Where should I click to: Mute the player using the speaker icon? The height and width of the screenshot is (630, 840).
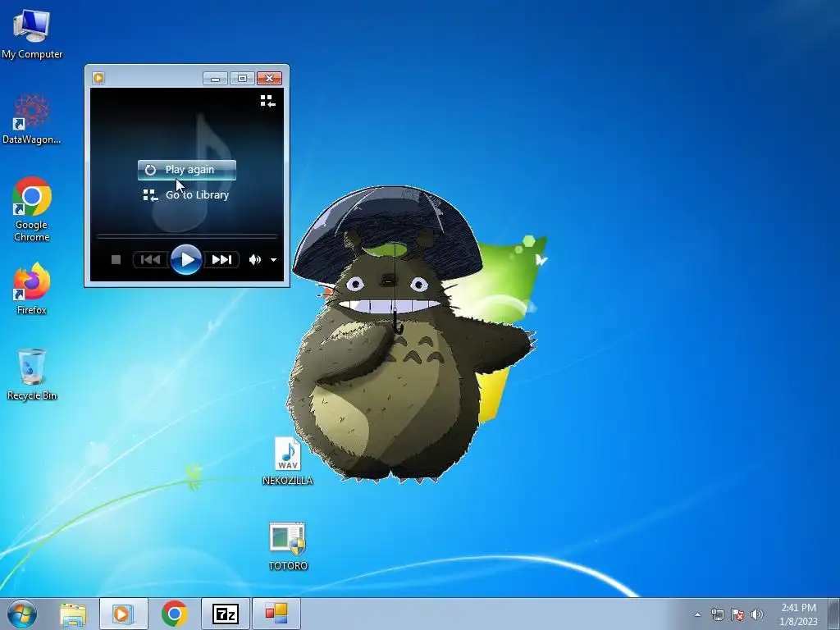pyautogui.click(x=255, y=260)
